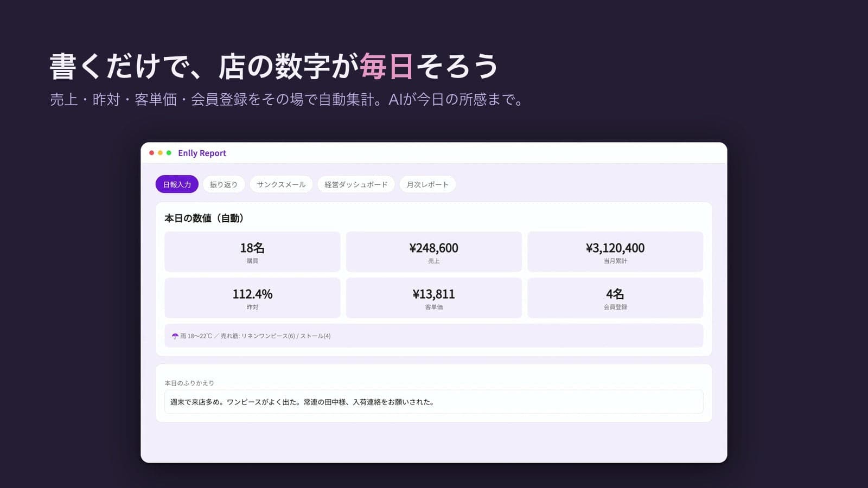
Task: Click the yellow minimize window dot
Action: 160,153
